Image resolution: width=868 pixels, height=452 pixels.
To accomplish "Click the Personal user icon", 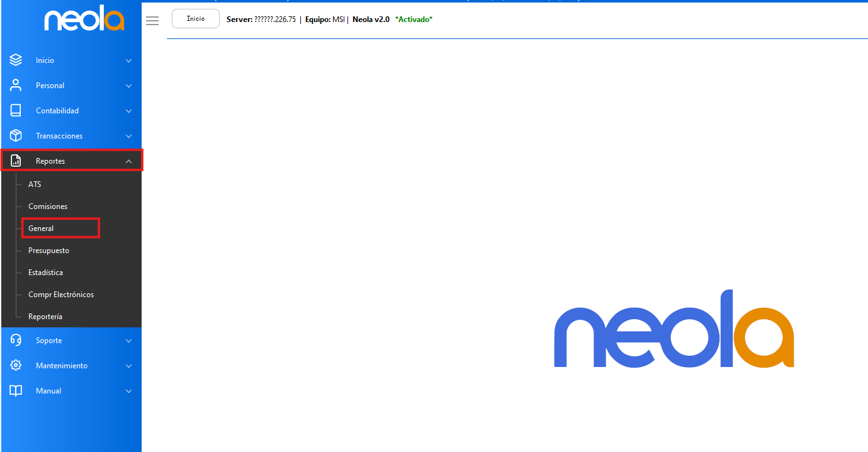I will (x=16, y=86).
